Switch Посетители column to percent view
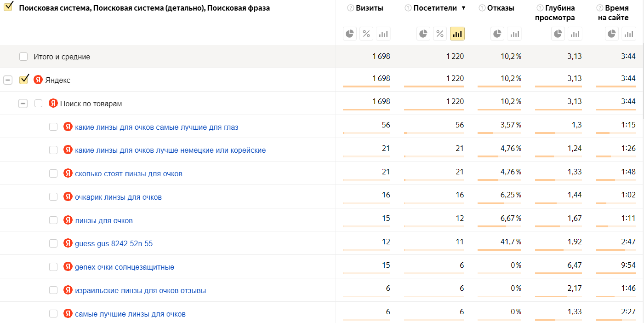The width and height of the screenshot is (644, 323). point(440,34)
